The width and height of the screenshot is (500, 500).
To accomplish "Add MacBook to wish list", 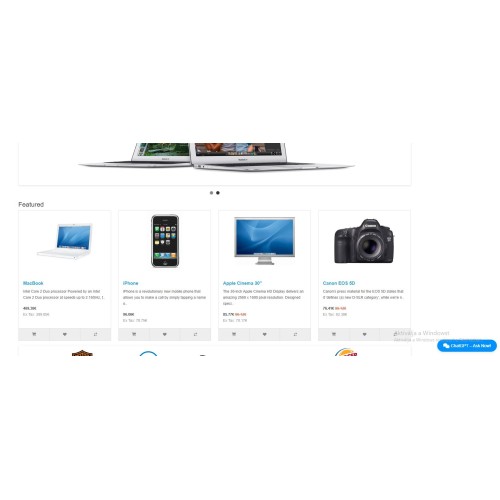I will (65, 334).
